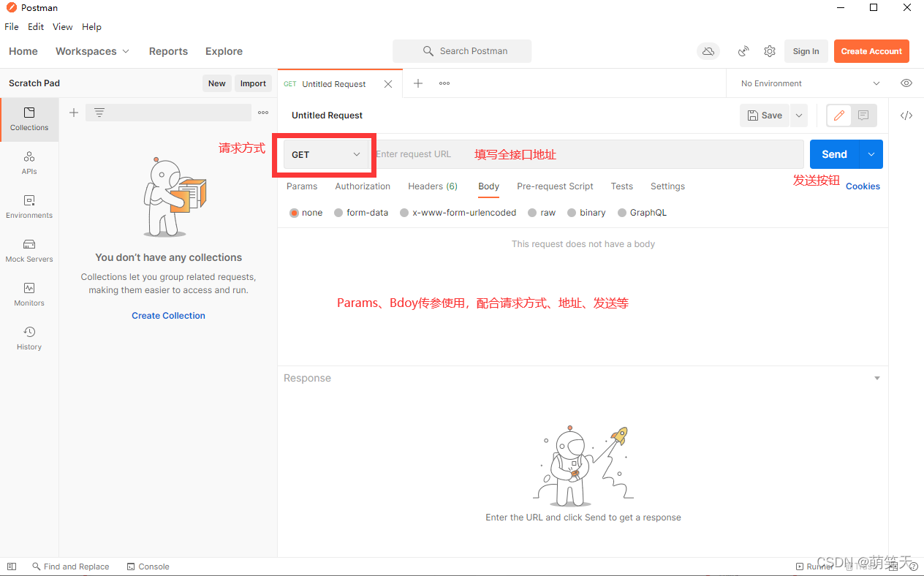Open Explore in top navigation
This screenshot has height=576, width=924.
tap(224, 51)
